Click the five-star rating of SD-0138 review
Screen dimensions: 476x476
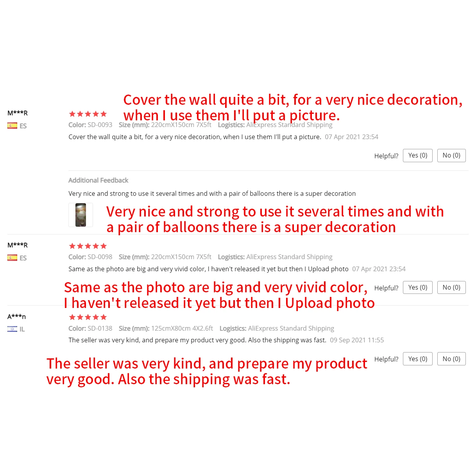(x=88, y=317)
